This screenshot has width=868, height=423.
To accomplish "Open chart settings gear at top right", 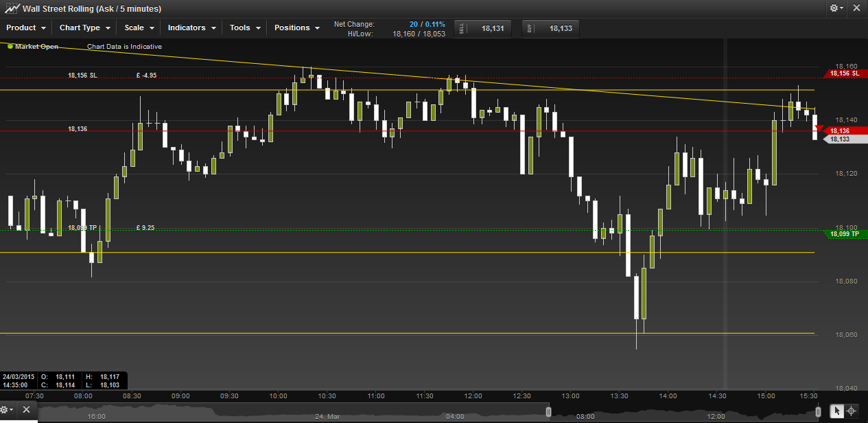I will (x=836, y=8).
